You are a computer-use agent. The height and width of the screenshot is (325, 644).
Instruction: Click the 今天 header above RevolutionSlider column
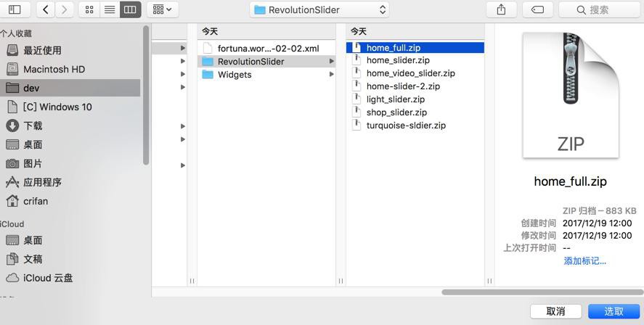pos(210,32)
